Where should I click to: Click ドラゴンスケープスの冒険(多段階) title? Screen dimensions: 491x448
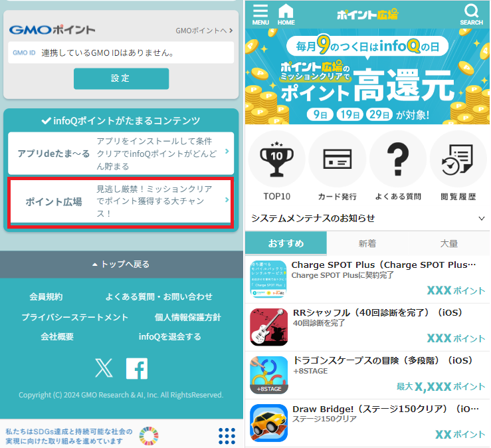click(382, 360)
